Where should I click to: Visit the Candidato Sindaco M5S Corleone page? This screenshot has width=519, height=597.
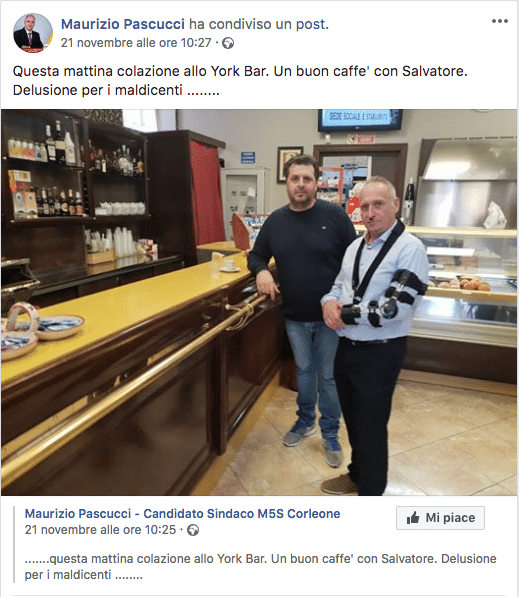182,514
